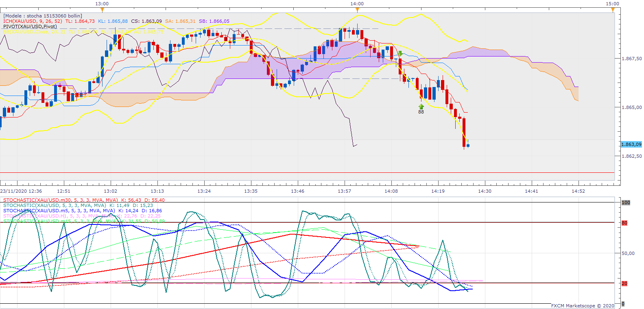
Task: Click the stochastic 80 level label
Action: 624,223
